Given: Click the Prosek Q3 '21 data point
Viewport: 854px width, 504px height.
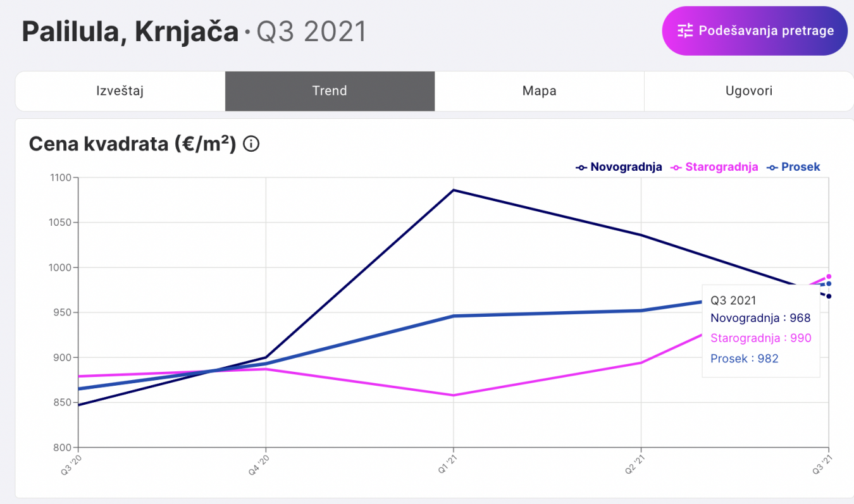Looking at the screenshot, I should pyautogui.click(x=829, y=283).
